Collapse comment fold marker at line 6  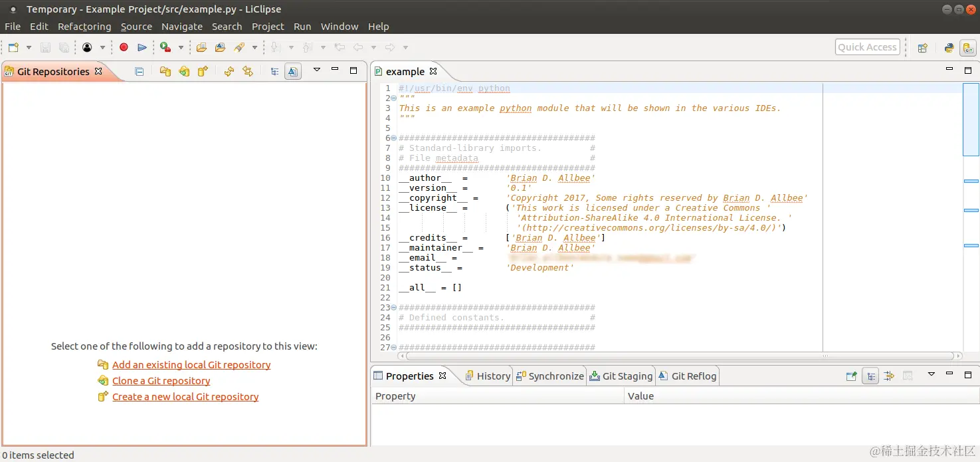(x=394, y=138)
